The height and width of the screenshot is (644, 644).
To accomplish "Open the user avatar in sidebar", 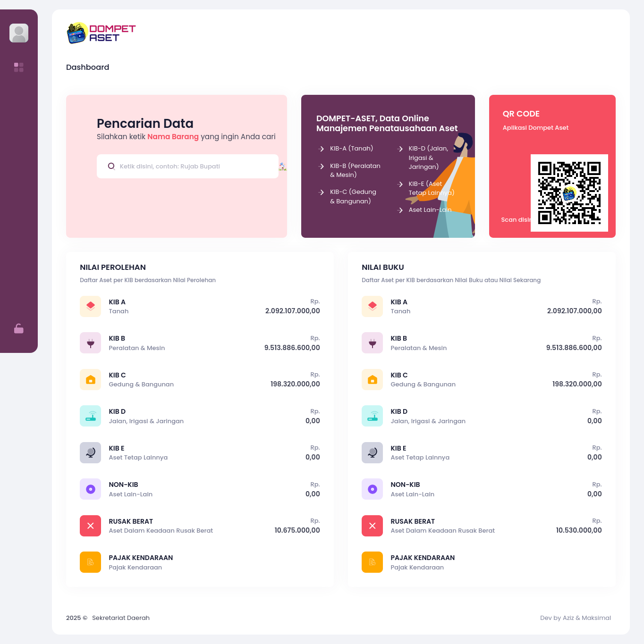I will coord(19,33).
